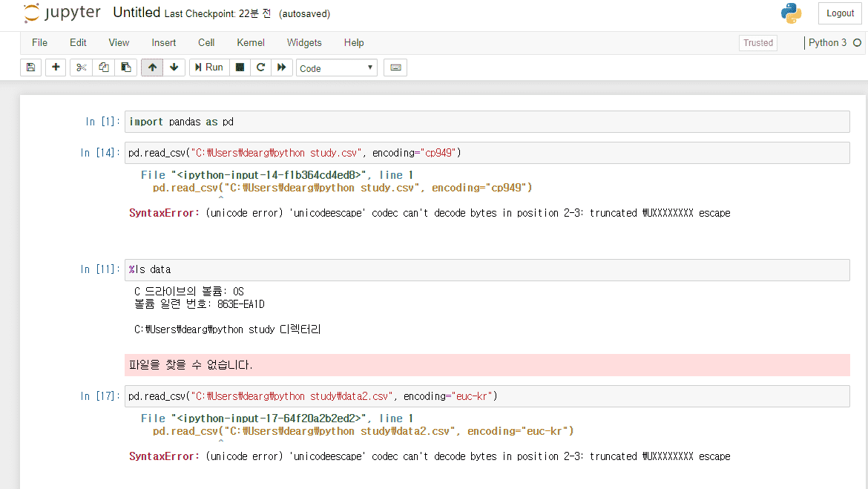Click the Logout button
The image size is (868, 489).
(x=840, y=13)
